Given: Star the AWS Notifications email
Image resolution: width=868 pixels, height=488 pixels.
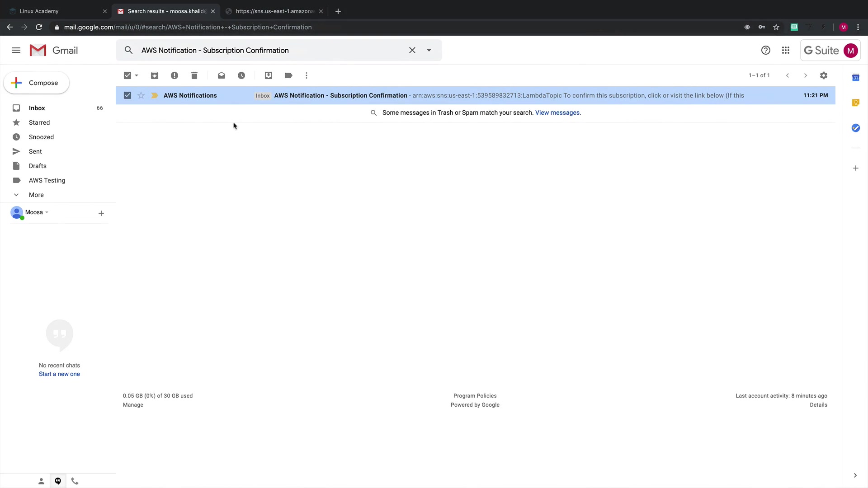Looking at the screenshot, I should coord(141,95).
